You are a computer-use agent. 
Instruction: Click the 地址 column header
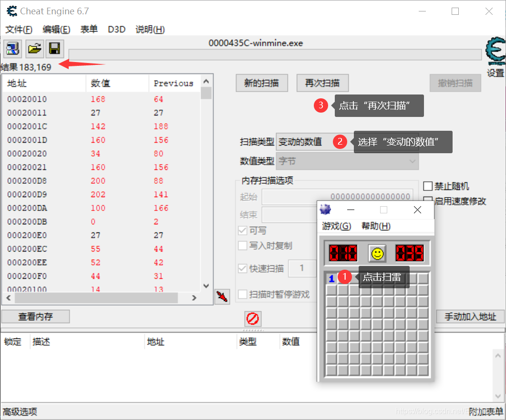click(x=44, y=84)
